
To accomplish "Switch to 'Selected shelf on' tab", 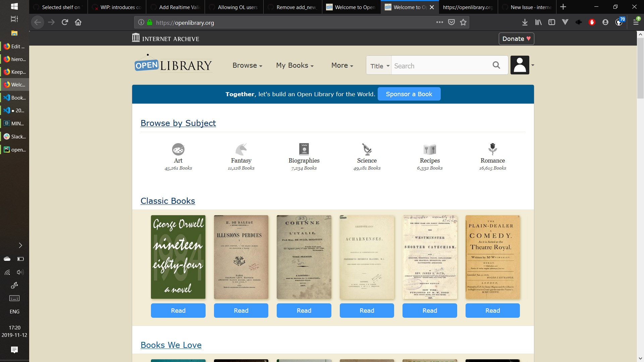I will pyautogui.click(x=58, y=7).
